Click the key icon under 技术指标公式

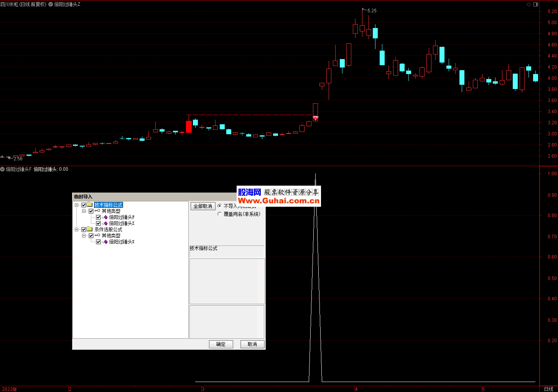97,211
